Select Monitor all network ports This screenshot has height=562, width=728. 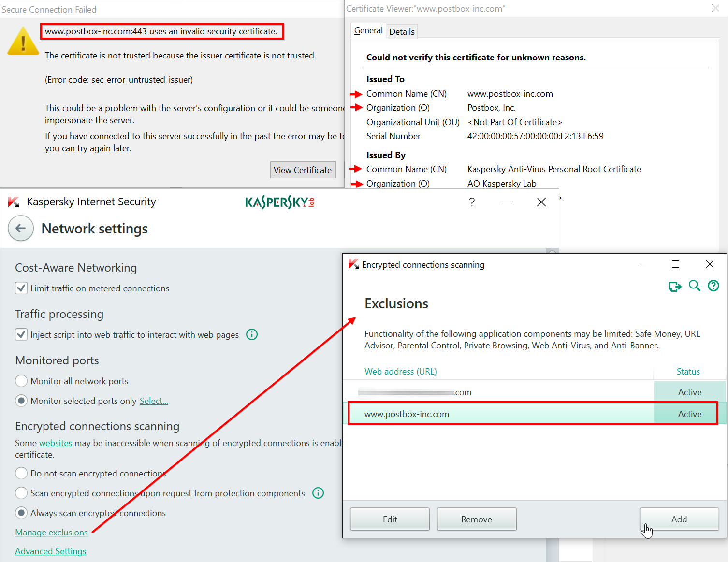[21, 381]
